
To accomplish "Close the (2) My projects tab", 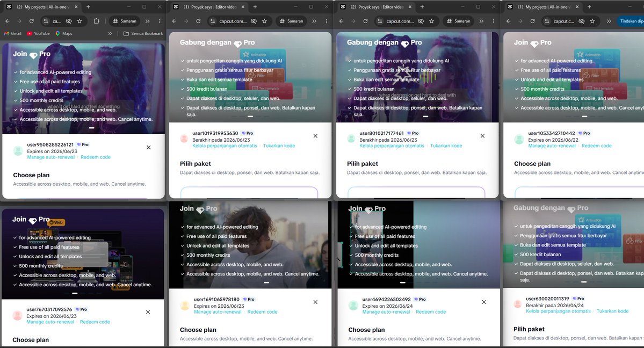I will point(76,6).
